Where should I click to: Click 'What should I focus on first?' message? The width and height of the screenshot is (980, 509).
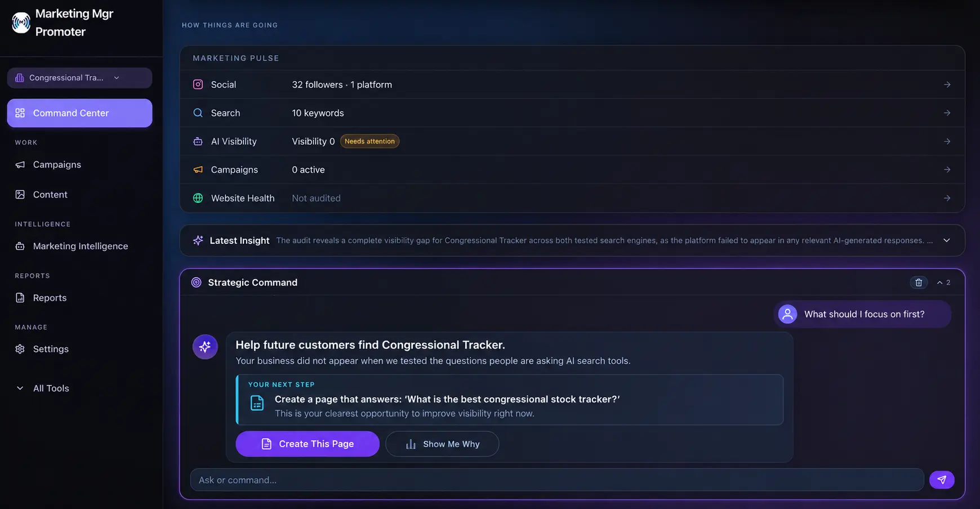[864, 314]
